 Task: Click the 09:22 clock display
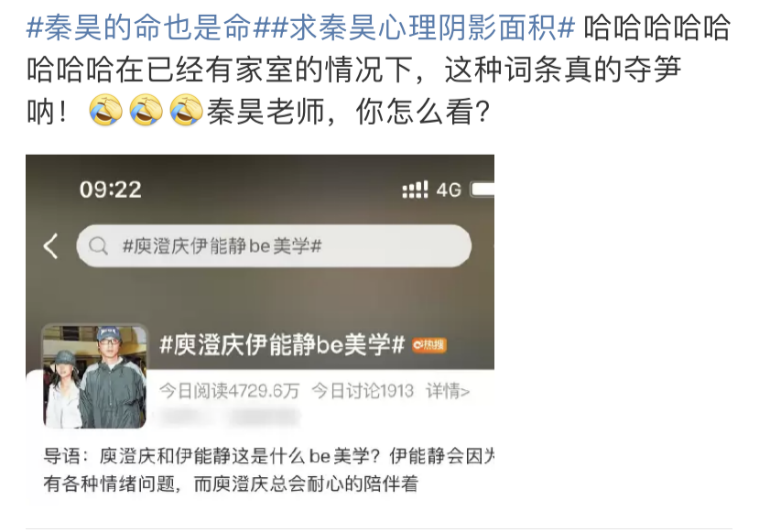pos(111,190)
